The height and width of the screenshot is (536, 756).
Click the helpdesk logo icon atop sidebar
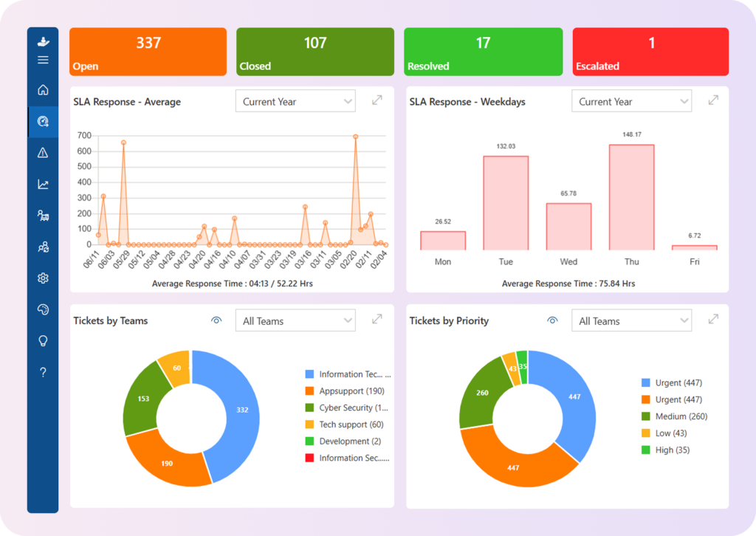point(43,42)
